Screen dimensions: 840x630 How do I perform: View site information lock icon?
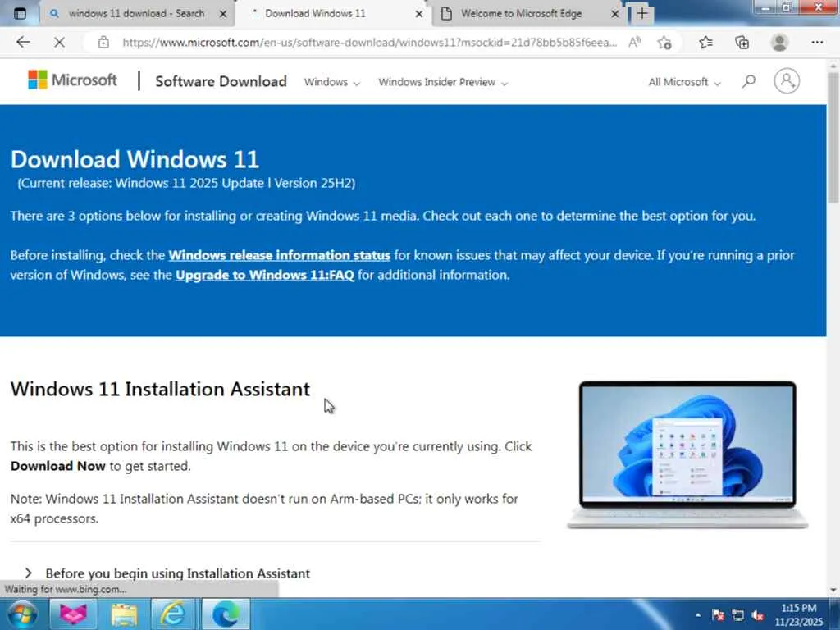[x=103, y=43]
